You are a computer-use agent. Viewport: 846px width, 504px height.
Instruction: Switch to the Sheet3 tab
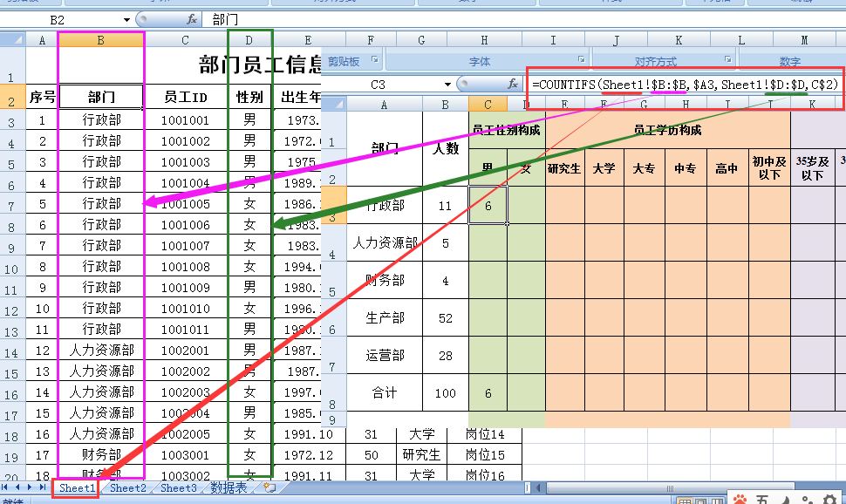click(179, 487)
